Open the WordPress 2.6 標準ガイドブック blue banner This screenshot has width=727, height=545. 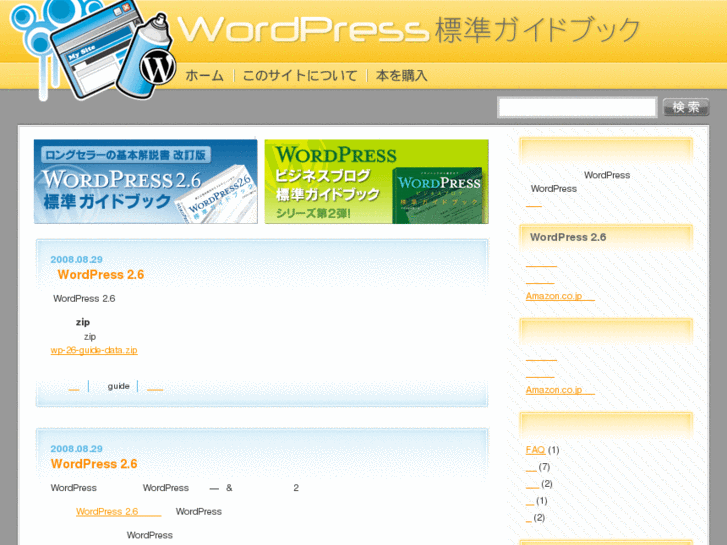click(x=146, y=181)
